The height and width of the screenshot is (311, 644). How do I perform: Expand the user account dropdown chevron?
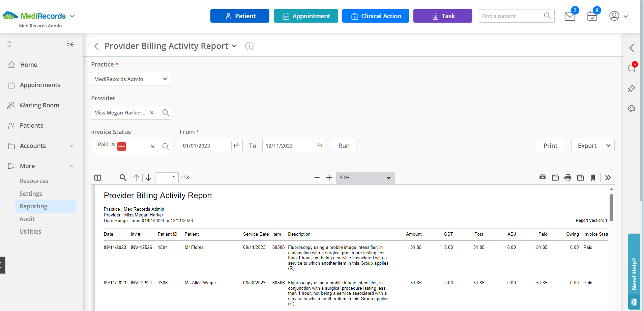(x=626, y=16)
